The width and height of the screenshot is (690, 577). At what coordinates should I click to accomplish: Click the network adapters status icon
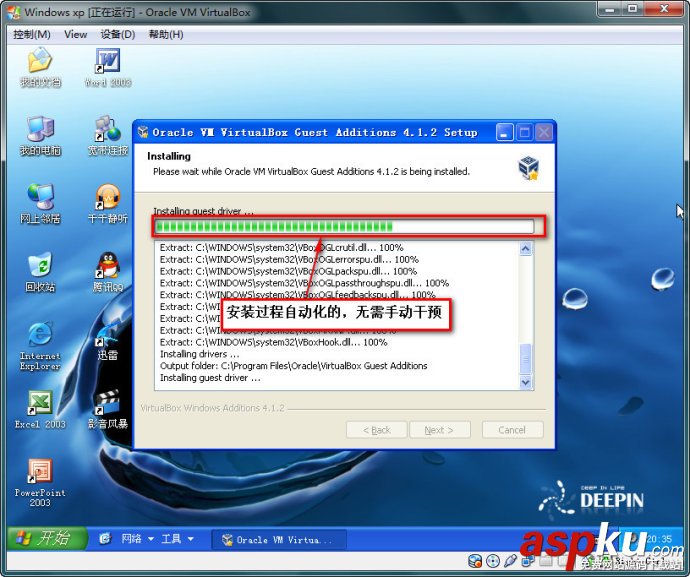[x=528, y=561]
